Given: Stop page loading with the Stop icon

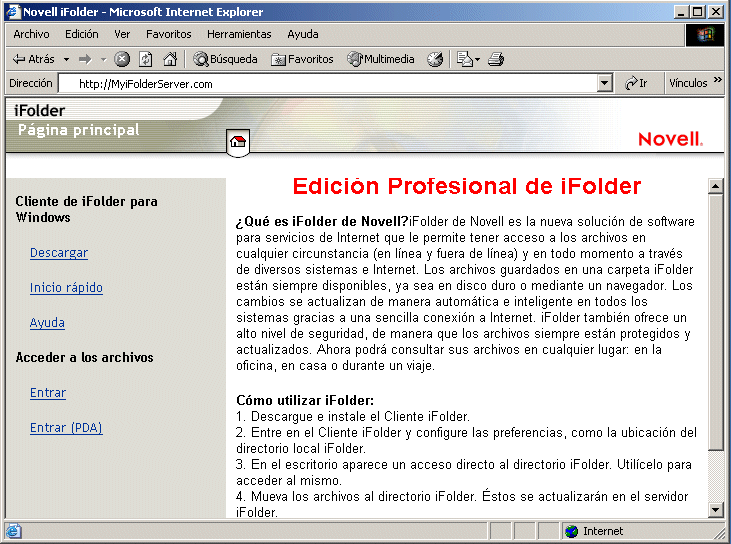Looking at the screenshot, I should click(x=122, y=59).
